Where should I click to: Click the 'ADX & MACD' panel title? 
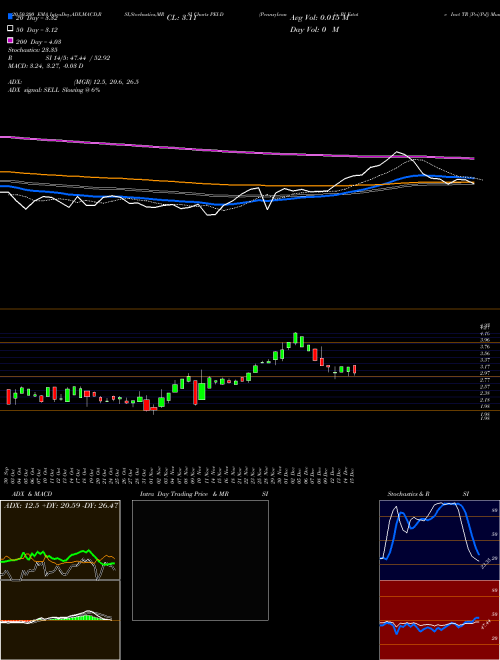(32, 494)
